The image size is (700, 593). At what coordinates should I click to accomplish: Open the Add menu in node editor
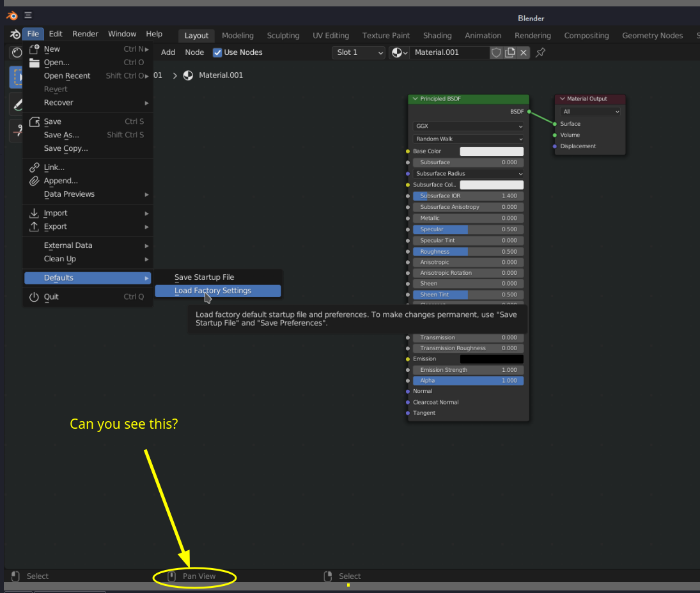(168, 52)
